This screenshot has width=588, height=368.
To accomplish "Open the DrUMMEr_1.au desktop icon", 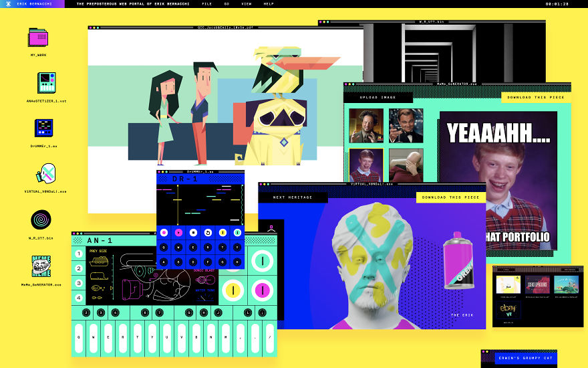I will coord(44,128).
